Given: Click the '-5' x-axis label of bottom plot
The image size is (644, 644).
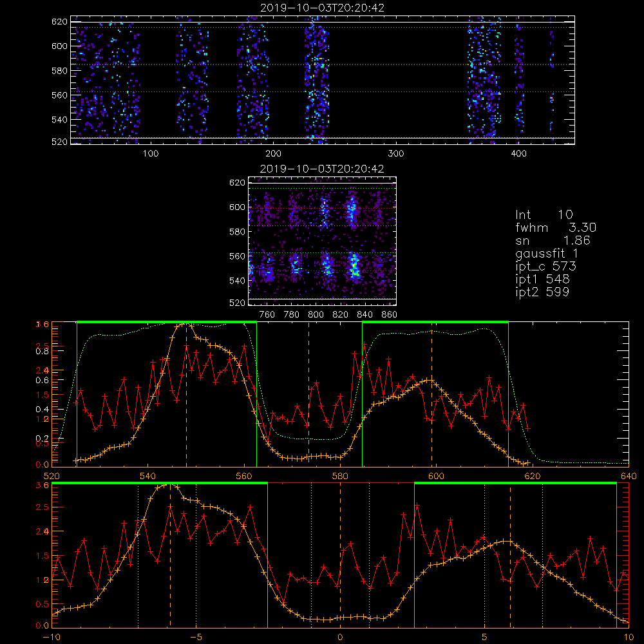Looking at the screenshot, I should click(x=196, y=638).
